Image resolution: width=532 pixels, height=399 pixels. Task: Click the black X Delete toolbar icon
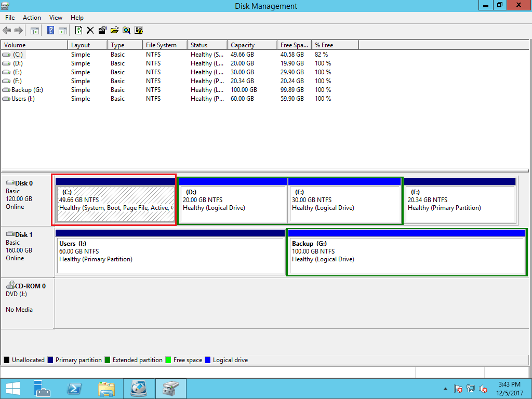[90, 31]
